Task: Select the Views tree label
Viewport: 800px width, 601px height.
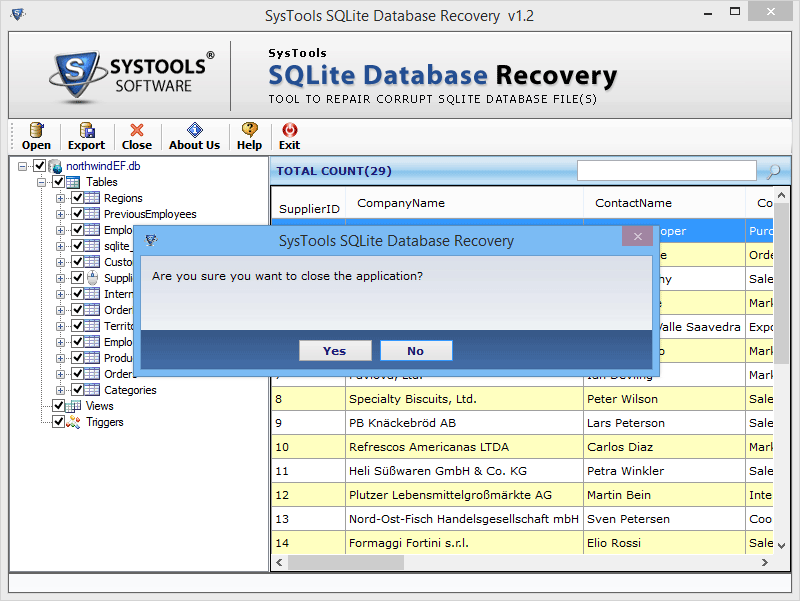Action: click(99, 406)
